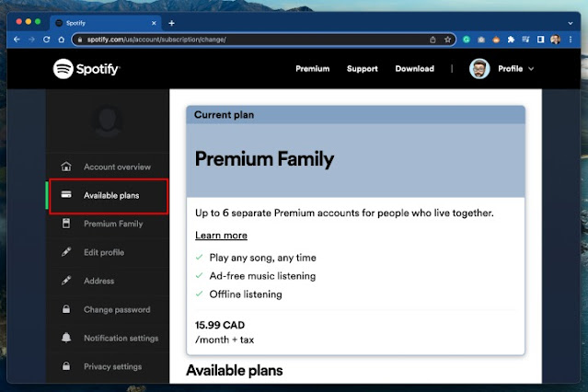
Task: Open the reading list icon in toolbar
Action: coord(525,40)
